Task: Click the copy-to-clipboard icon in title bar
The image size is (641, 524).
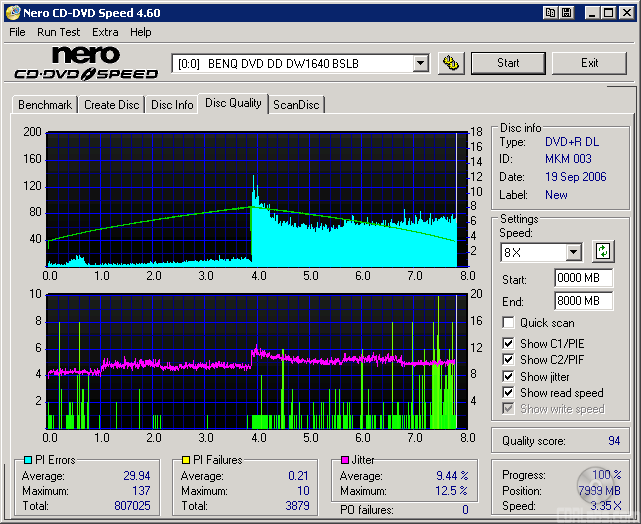Action: pos(551,13)
